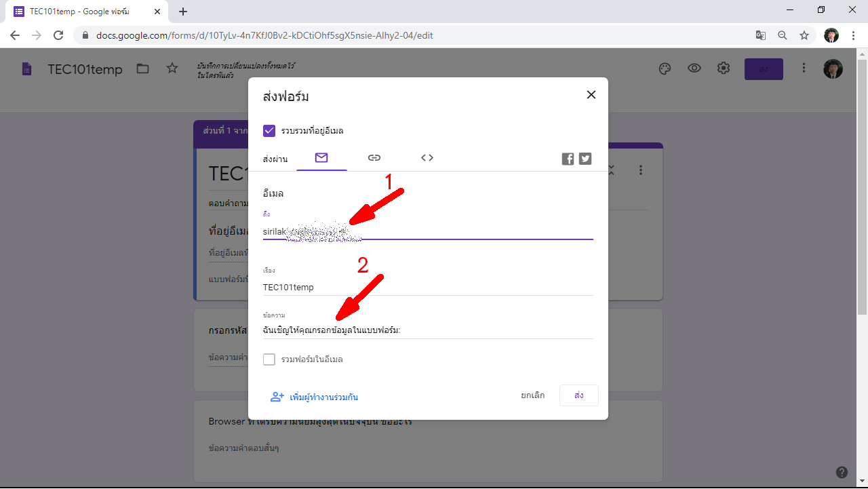The width and height of the screenshot is (868, 489).
Task: Click the subject field TEC101temp
Action: tap(427, 287)
